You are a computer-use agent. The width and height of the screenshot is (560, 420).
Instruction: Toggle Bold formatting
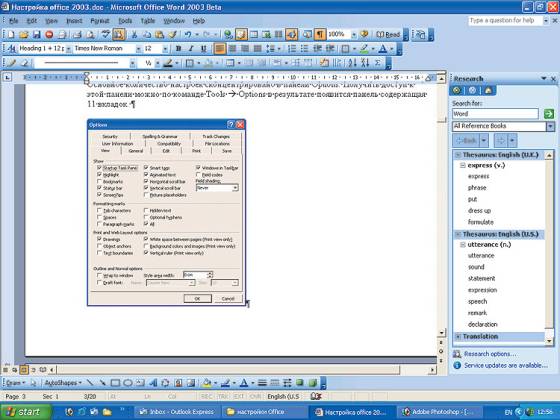click(x=179, y=49)
